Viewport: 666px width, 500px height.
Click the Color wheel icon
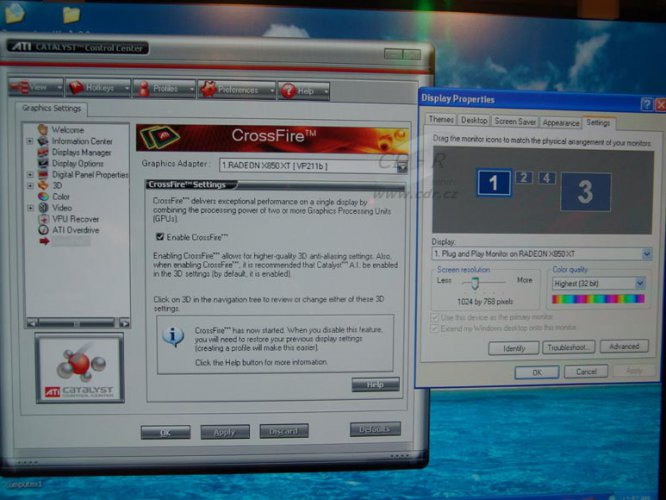(x=43, y=197)
